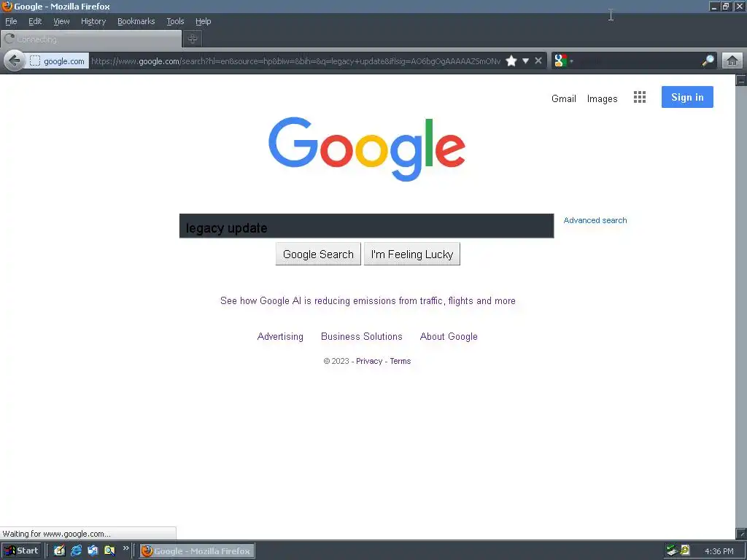Open the History menu
The height and width of the screenshot is (560, 747).
(x=93, y=21)
